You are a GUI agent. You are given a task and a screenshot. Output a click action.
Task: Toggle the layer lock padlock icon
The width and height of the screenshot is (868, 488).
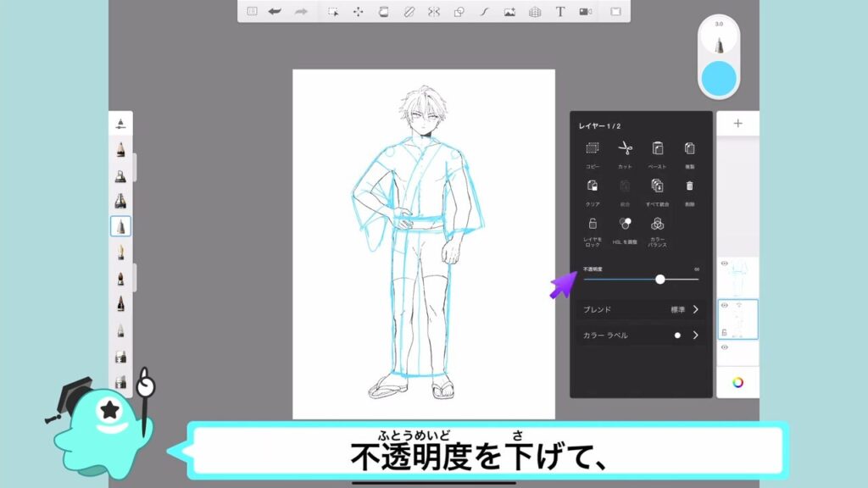click(593, 225)
